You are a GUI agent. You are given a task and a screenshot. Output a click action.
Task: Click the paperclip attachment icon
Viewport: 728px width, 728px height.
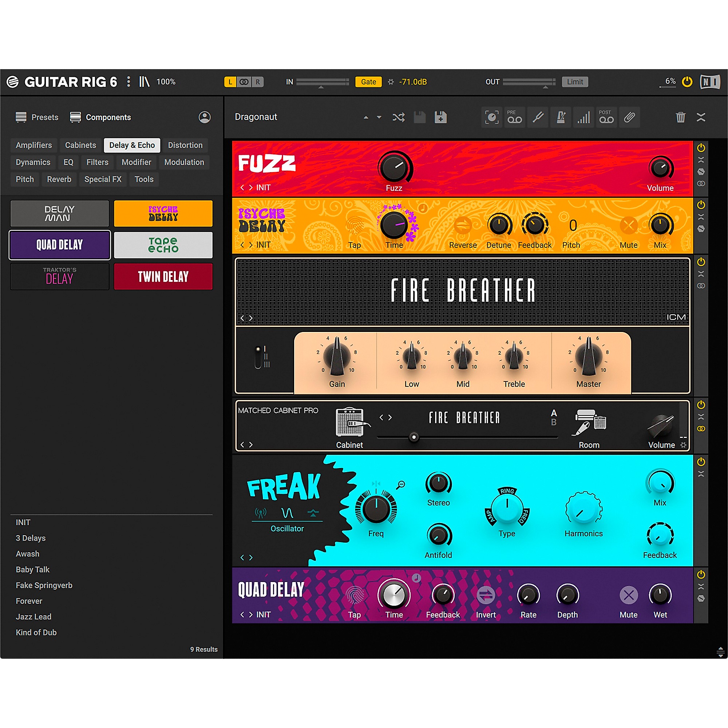click(x=629, y=117)
